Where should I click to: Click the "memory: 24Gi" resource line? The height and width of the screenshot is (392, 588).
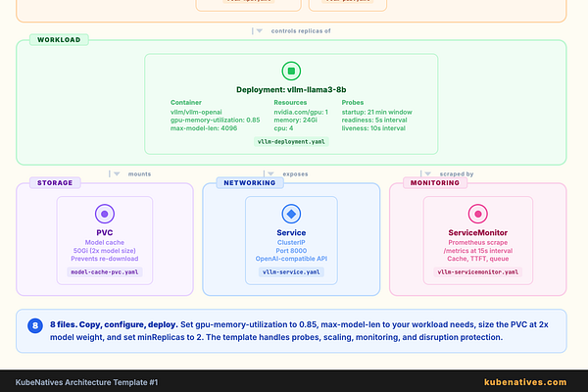pos(296,120)
